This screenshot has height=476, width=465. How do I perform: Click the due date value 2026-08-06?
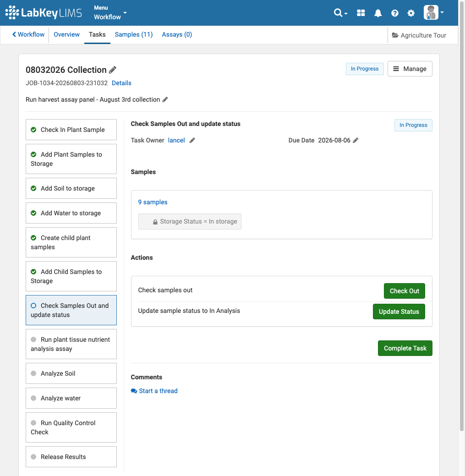point(334,140)
